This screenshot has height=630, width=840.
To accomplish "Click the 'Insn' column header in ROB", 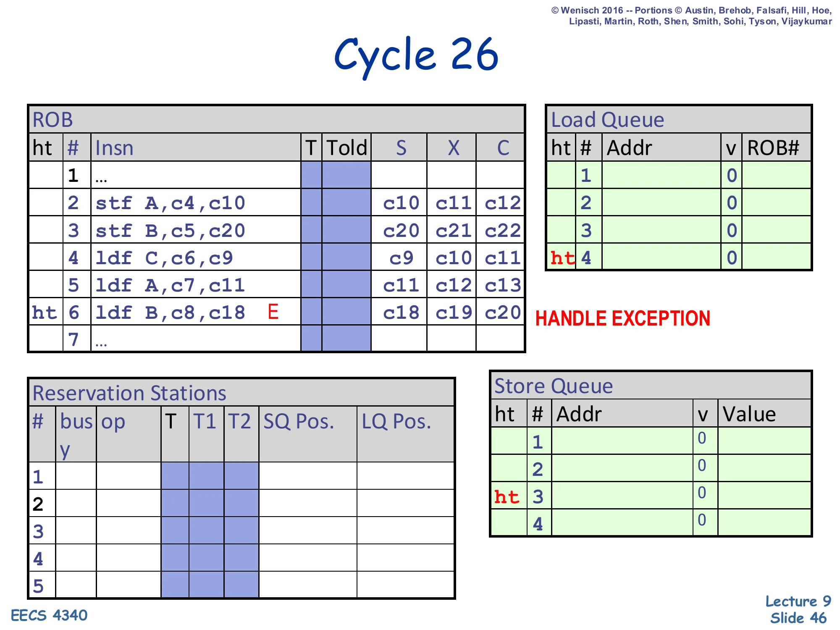I will (114, 148).
